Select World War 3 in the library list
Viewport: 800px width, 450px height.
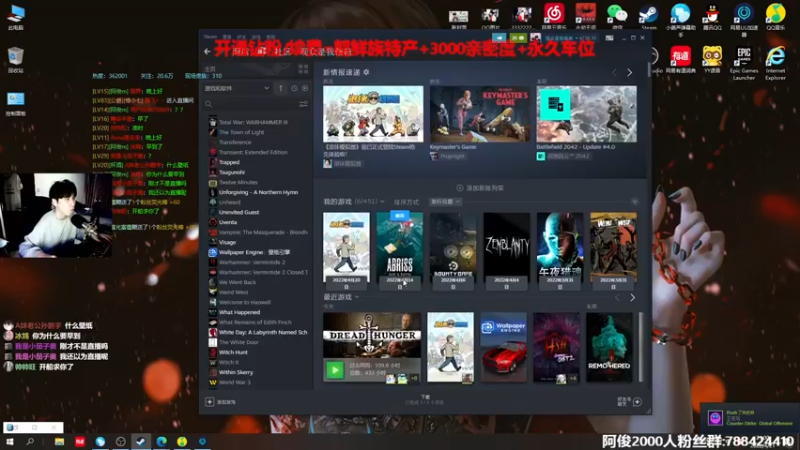click(x=235, y=382)
